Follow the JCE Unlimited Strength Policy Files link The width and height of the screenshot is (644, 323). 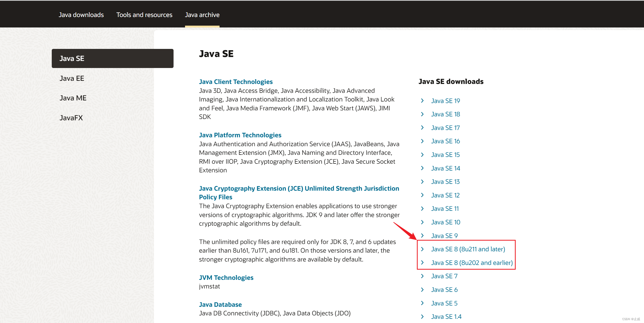(x=299, y=189)
